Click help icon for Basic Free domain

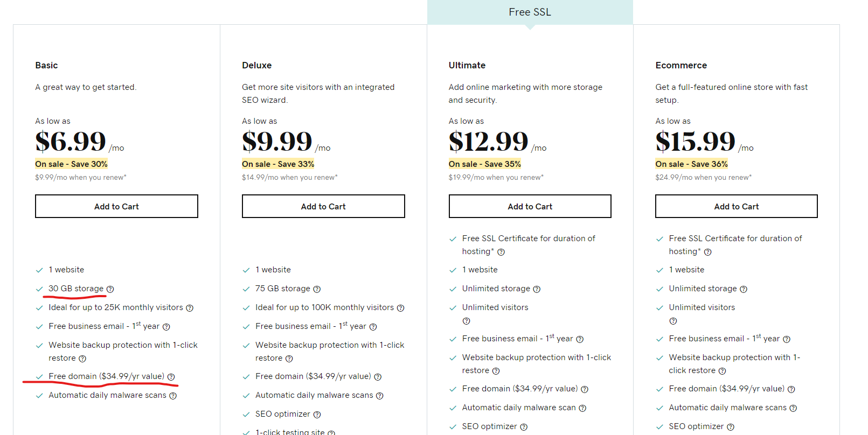coord(171,377)
